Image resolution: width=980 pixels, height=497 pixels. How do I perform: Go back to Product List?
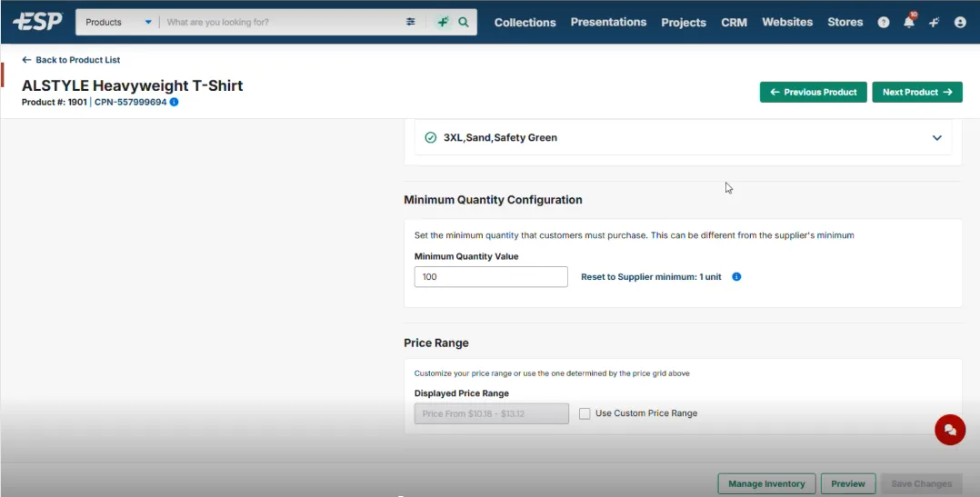tap(71, 60)
